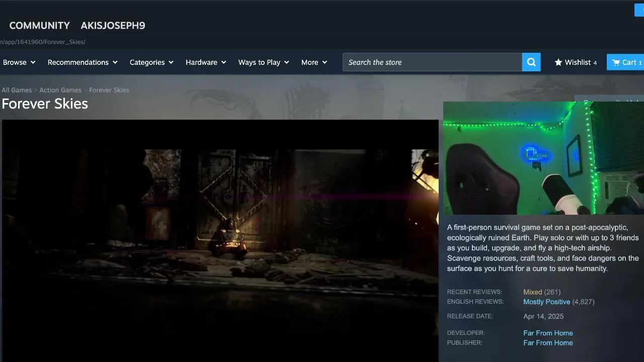Click the game trailer video player
This screenshot has width=644, height=362.
click(220, 240)
